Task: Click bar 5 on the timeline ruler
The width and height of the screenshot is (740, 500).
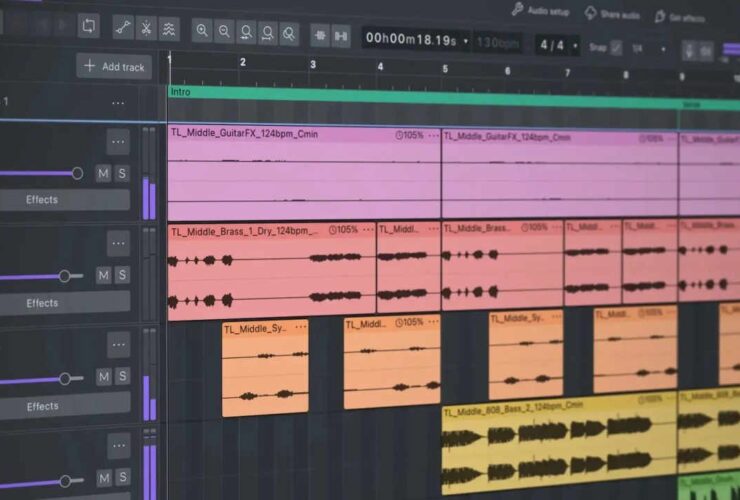Action: coord(445,69)
